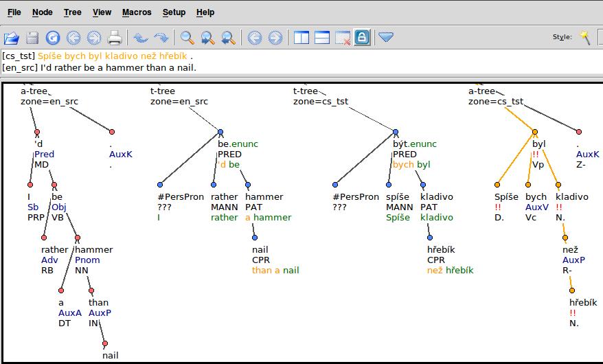Open the View menu
Image resolution: width=603 pixels, height=364 pixels.
(102, 12)
